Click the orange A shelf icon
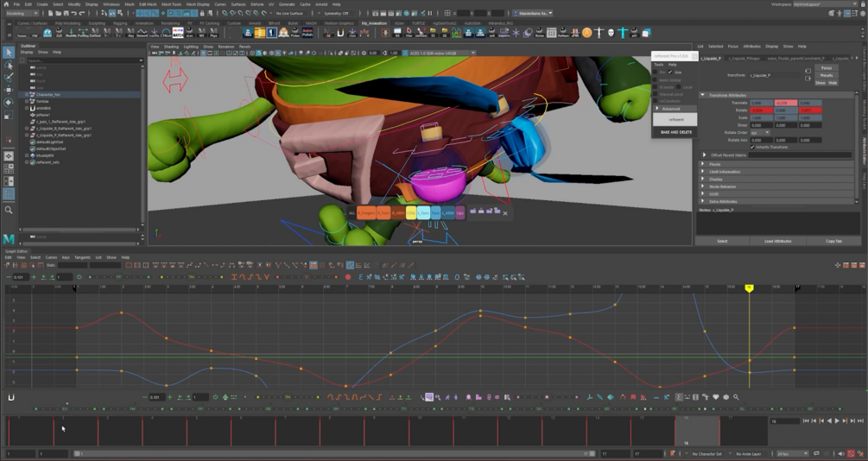This screenshot has height=461, width=868. coord(586,33)
